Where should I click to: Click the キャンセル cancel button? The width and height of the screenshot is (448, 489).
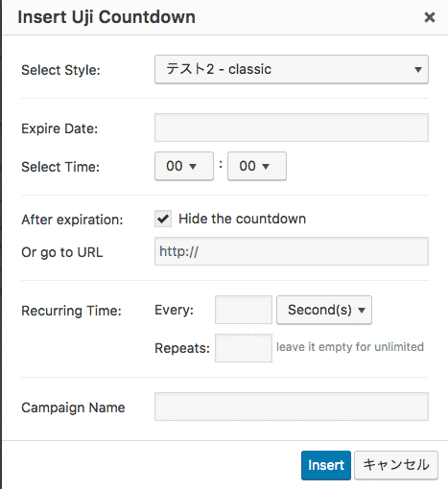[396, 465]
